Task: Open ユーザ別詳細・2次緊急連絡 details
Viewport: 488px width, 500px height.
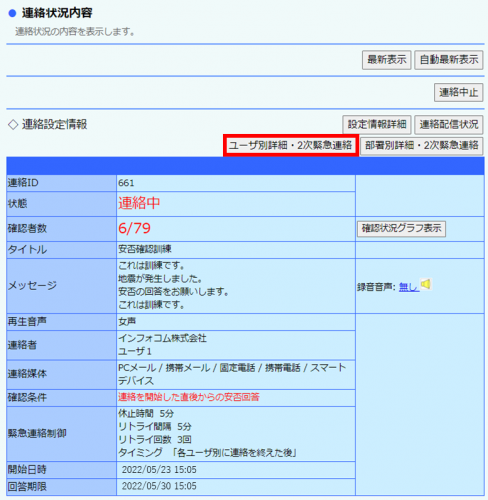Action: coord(291,145)
